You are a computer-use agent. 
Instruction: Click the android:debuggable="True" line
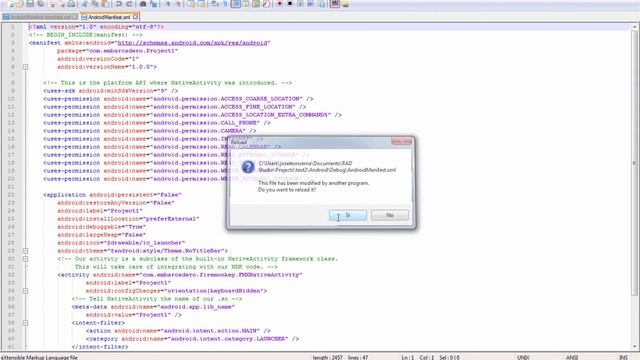tap(102, 227)
